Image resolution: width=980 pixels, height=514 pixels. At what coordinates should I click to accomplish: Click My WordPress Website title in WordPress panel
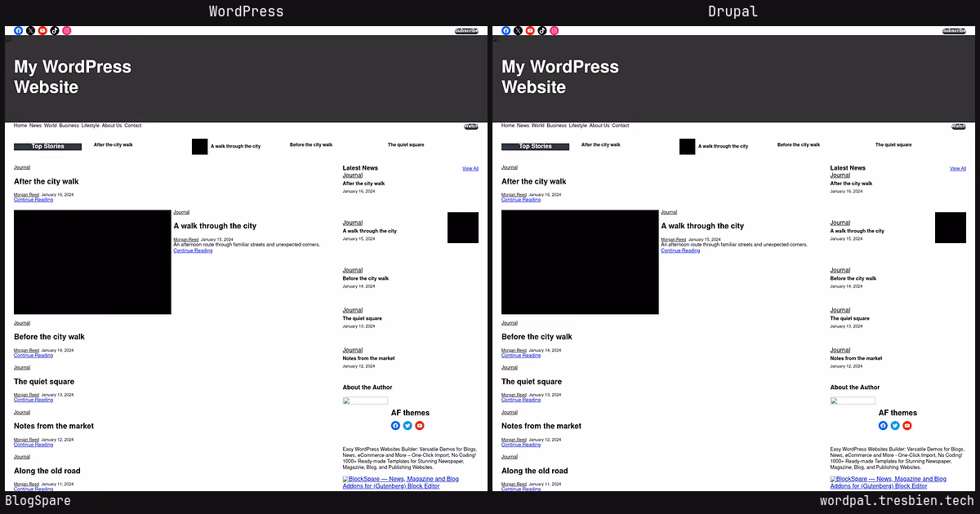(73, 77)
